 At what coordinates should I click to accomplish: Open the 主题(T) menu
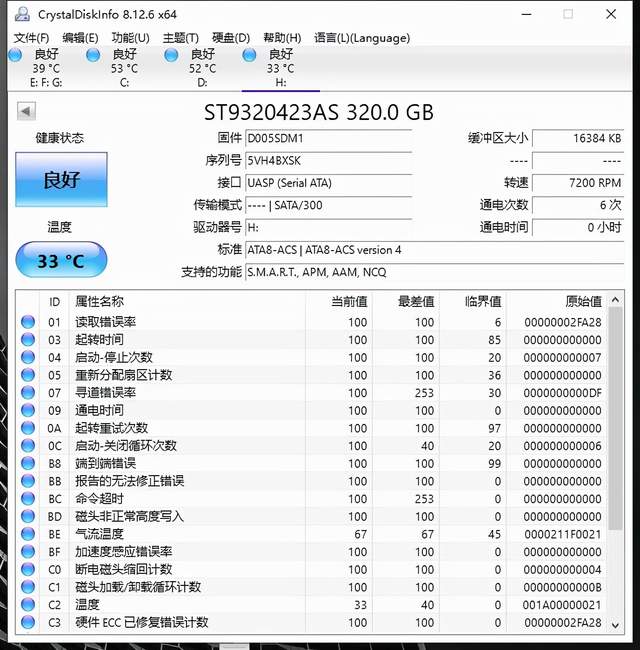coord(180,38)
